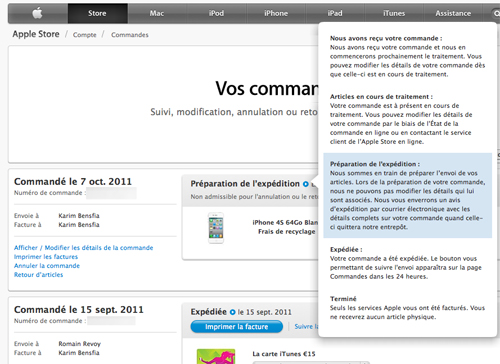This screenshot has height=364, width=500.
Task: Click the search magnifier icon
Action: [x=496, y=14]
